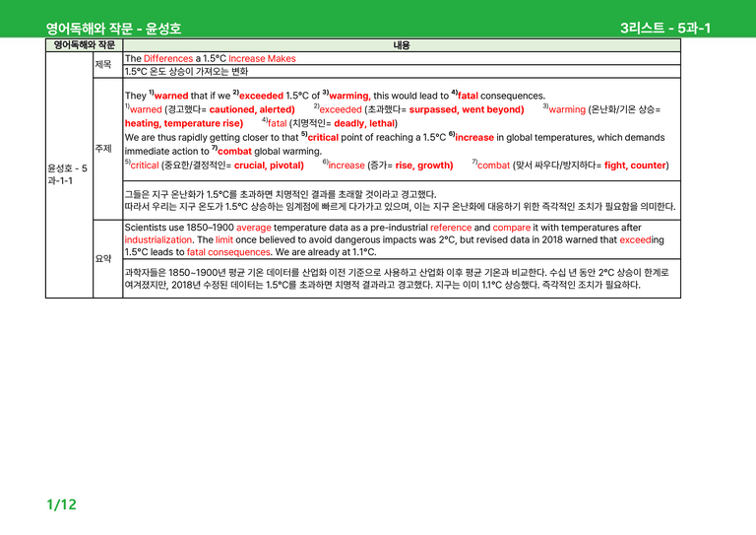The height and width of the screenshot is (535, 756).
Task: Click the Korean title 1.5°C 온도 상승이 가져오는 변화
Action: click(186, 71)
